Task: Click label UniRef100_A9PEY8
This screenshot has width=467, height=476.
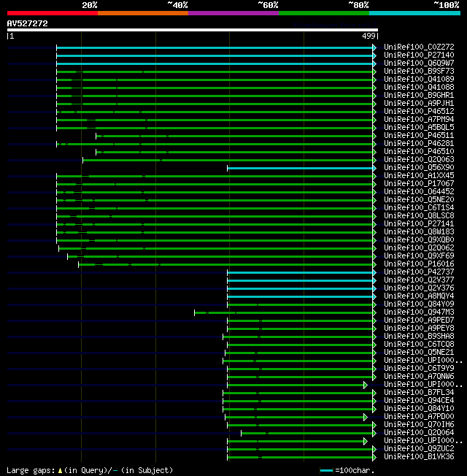Action: tap(419, 329)
